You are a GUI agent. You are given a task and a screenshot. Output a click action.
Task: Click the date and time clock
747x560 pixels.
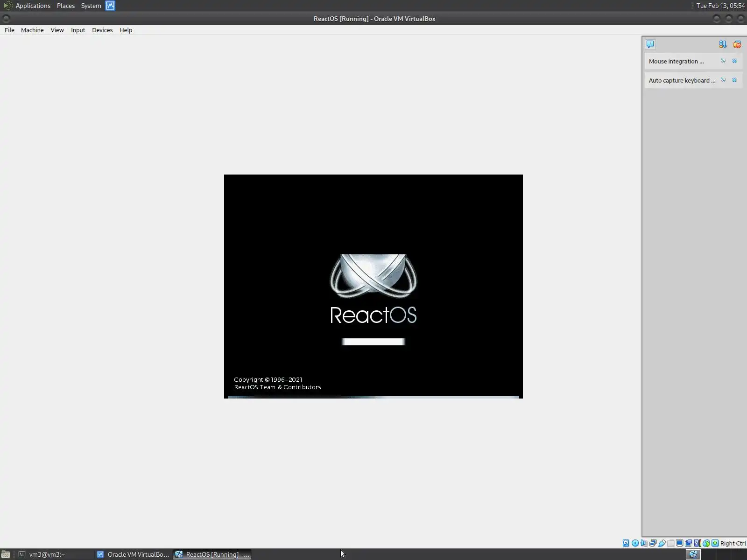point(720,6)
